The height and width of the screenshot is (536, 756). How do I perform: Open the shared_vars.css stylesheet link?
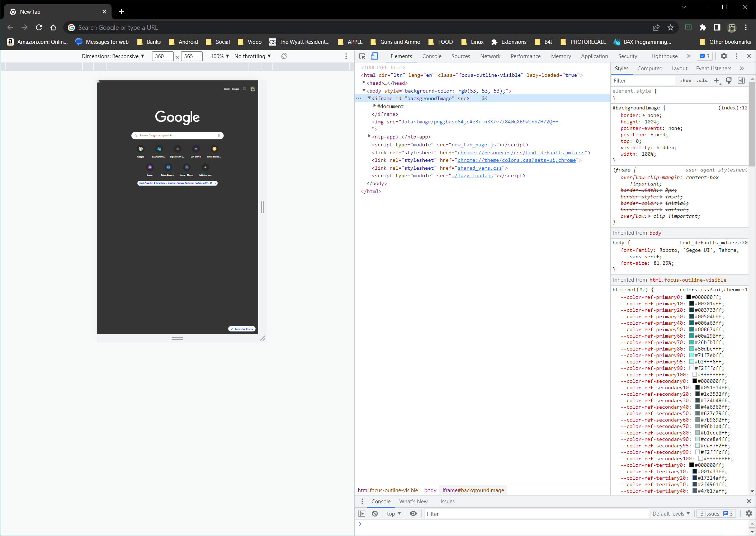479,168
